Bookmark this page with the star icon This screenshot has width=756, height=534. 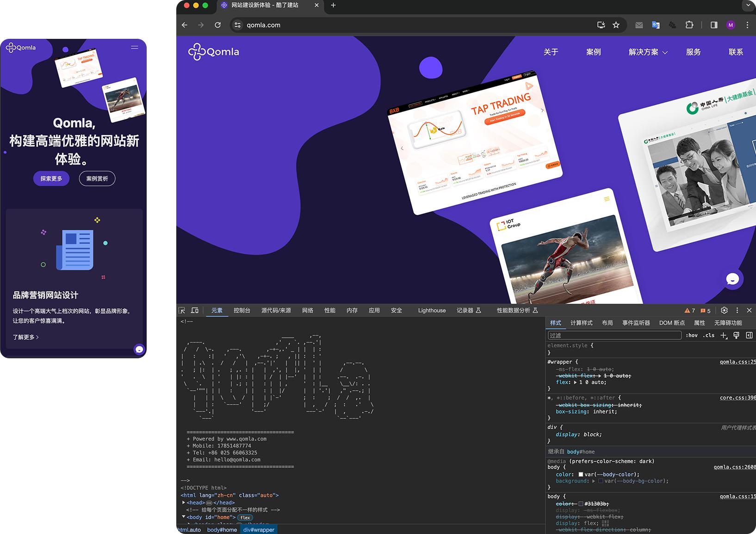[616, 25]
